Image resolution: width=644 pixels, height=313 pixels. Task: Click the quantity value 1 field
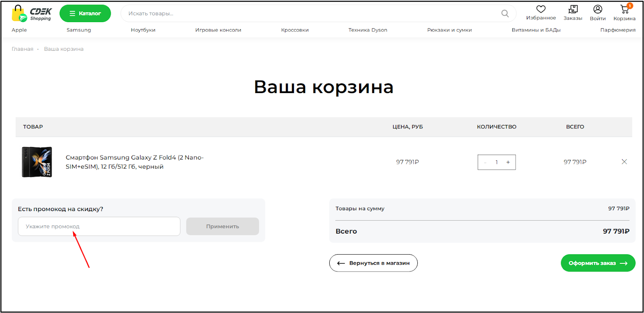coord(497,162)
